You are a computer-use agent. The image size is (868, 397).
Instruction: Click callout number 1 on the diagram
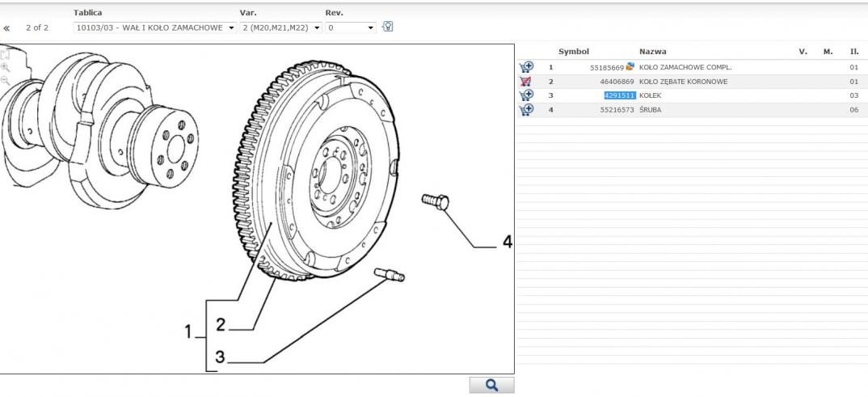point(188,332)
